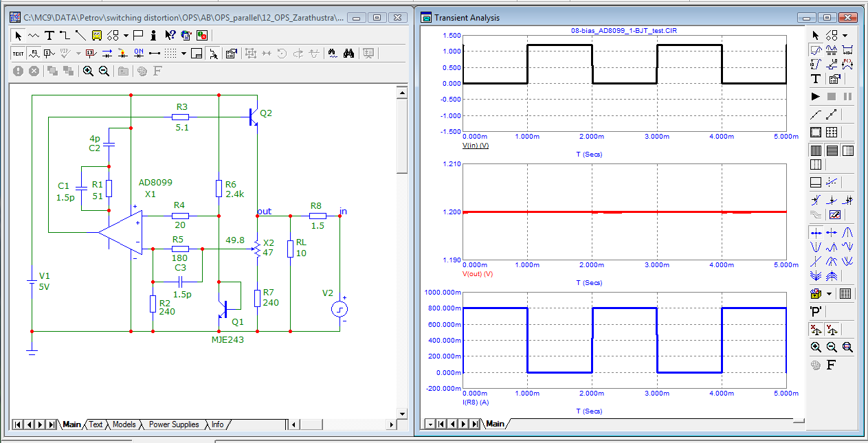The image size is (868, 443).
Task: Select the schematic Main tab
Action: pyautogui.click(x=71, y=424)
